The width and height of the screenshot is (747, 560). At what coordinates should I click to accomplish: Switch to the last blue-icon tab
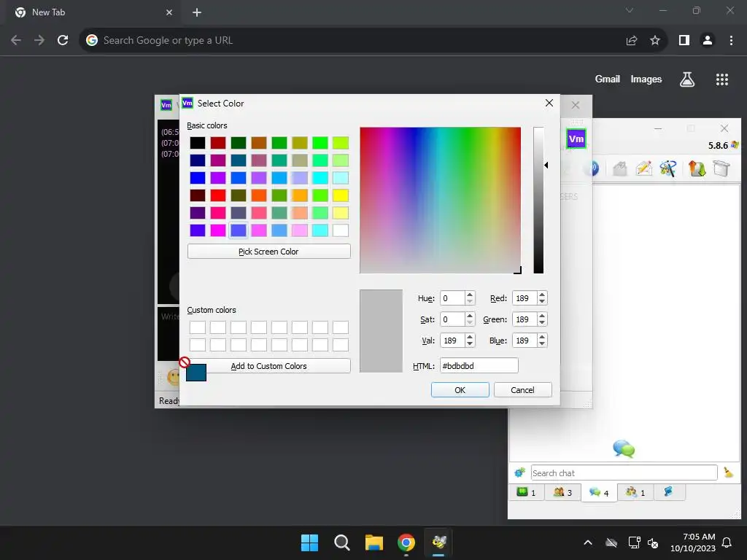click(x=669, y=492)
